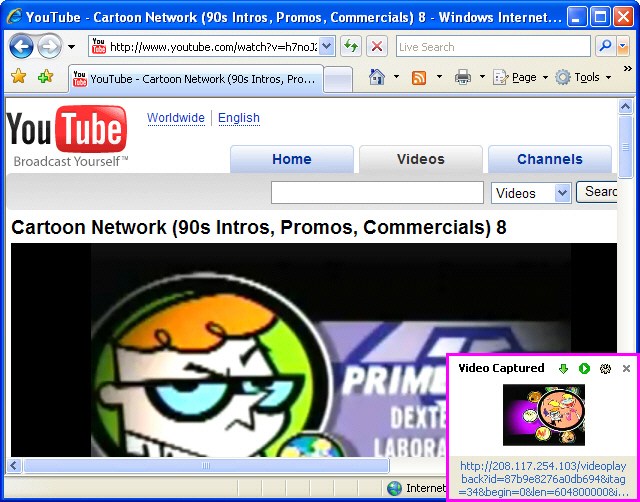Click the Add to Favorites icon
This screenshot has height=502, width=640.
click(45, 77)
